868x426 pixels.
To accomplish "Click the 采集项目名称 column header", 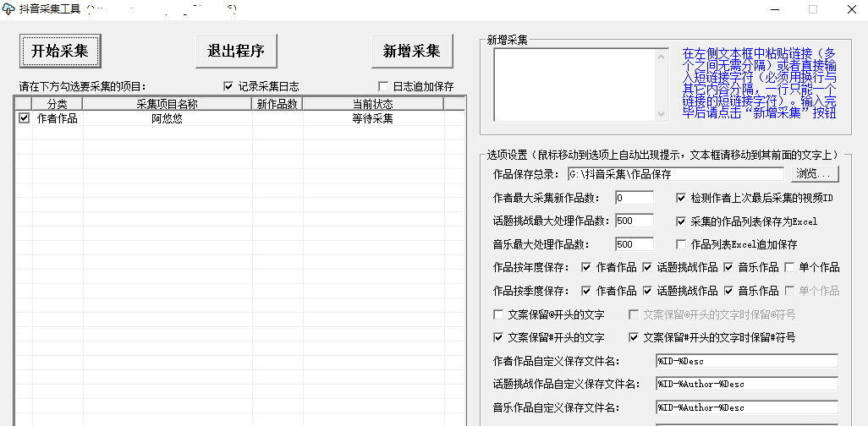I will pos(168,104).
